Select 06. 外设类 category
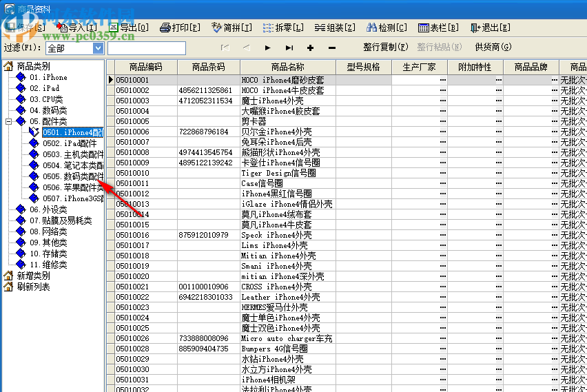587x392 pixels. pyautogui.click(x=48, y=209)
